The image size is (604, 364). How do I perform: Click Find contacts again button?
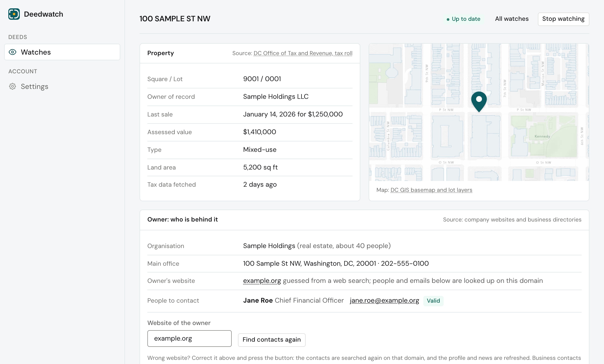pyautogui.click(x=272, y=340)
